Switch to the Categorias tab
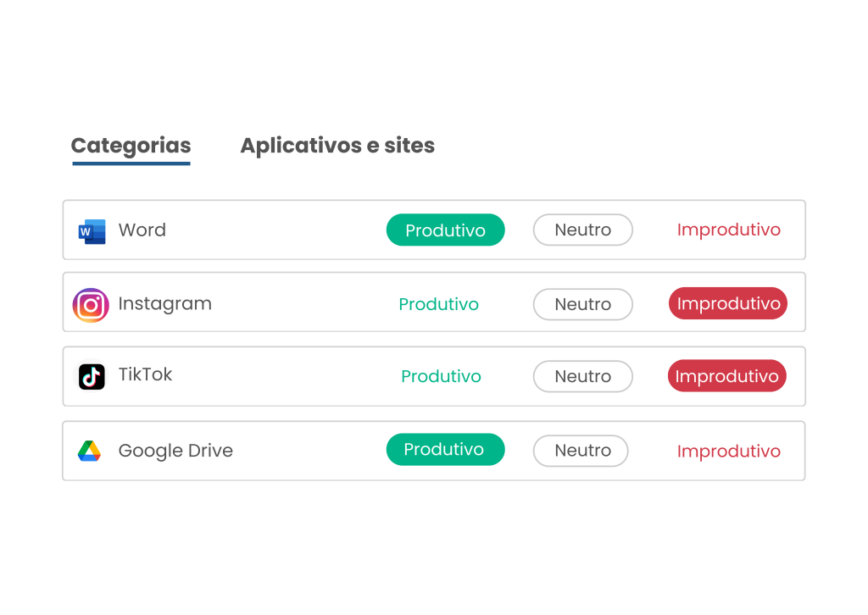The height and width of the screenshot is (615, 868). pyautogui.click(x=131, y=146)
